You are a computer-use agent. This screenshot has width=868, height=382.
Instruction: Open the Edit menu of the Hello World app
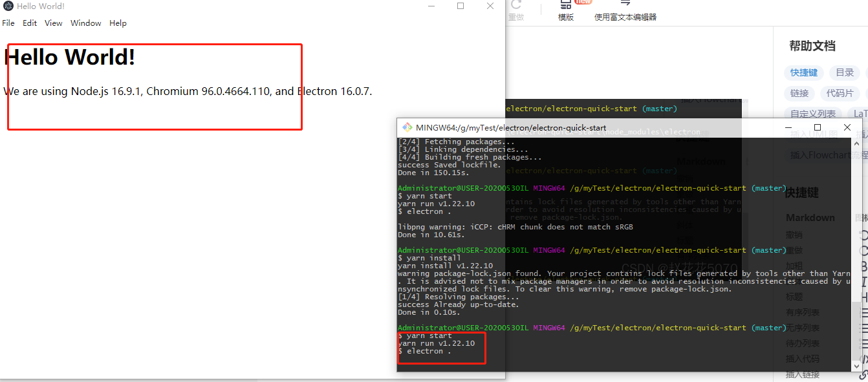(x=30, y=23)
